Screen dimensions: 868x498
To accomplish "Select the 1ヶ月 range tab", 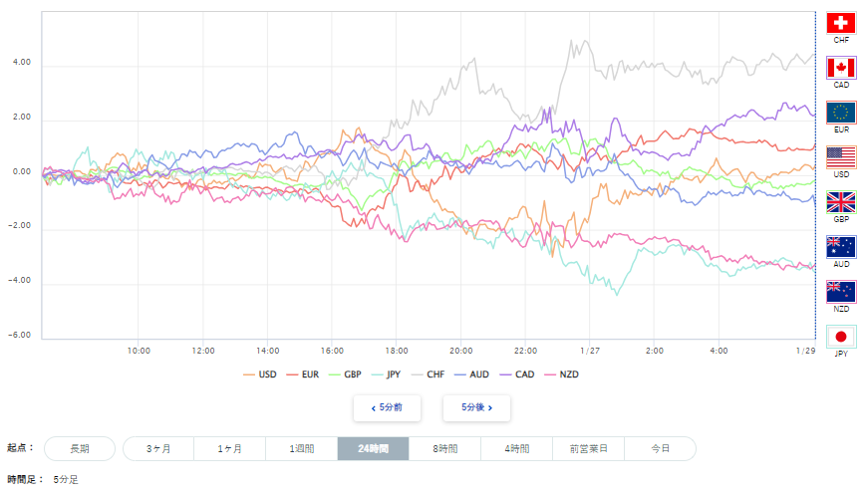I will point(230,449).
